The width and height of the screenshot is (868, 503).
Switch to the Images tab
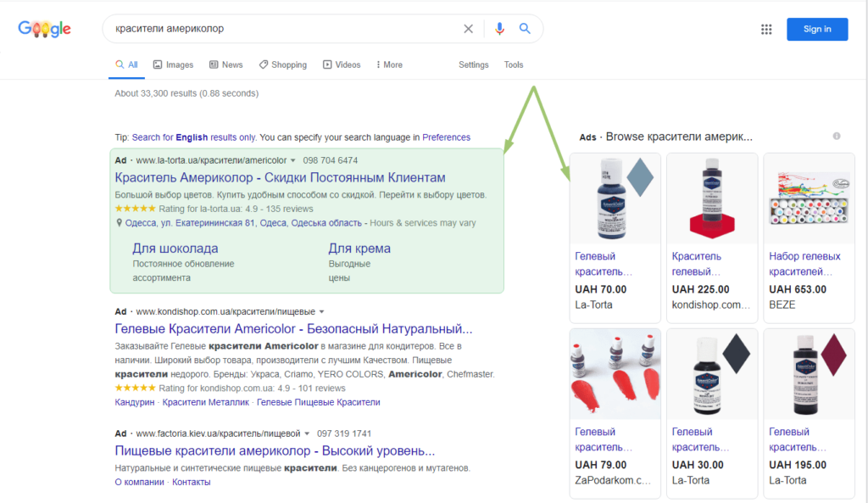click(173, 64)
